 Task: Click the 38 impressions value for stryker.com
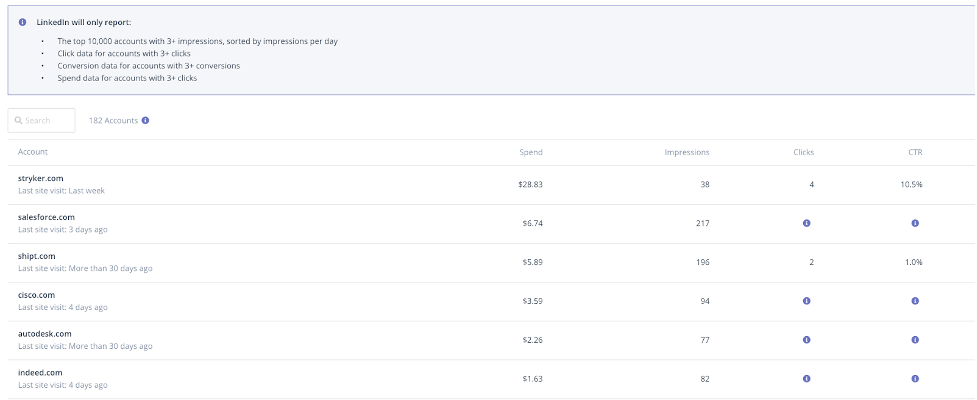[x=704, y=184]
